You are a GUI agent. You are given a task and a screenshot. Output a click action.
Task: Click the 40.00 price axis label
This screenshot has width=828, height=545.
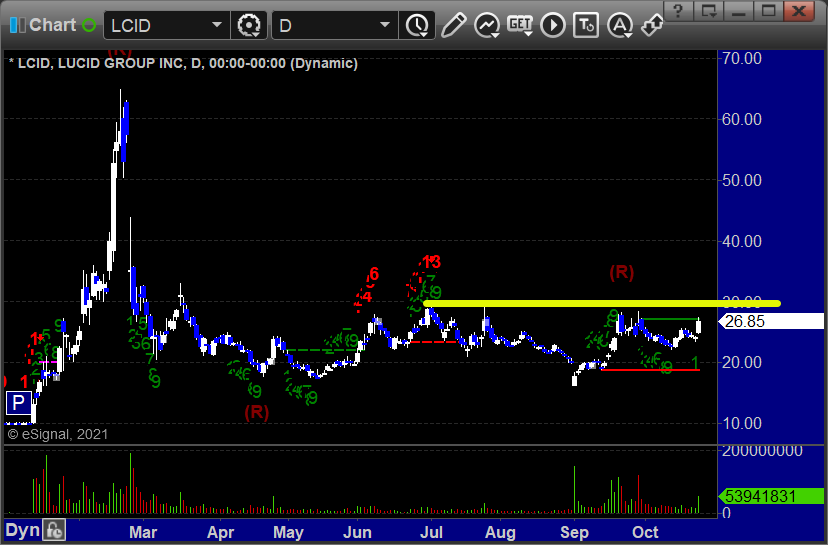(x=741, y=241)
